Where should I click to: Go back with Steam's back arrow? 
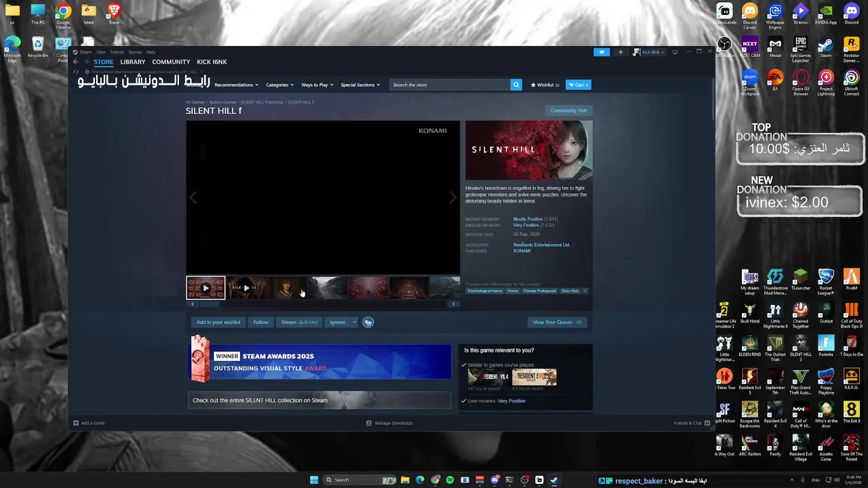point(75,62)
